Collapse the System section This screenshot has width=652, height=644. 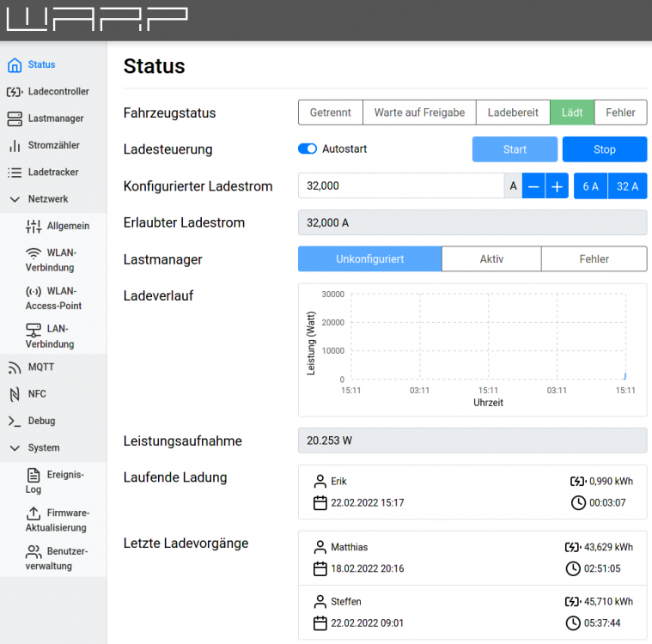(x=15, y=448)
